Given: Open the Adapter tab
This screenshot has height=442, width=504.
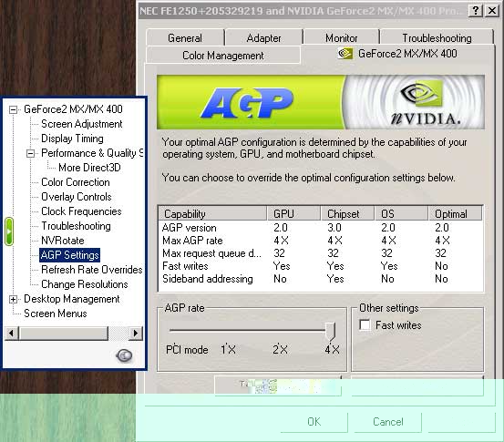Looking at the screenshot, I should [264, 38].
